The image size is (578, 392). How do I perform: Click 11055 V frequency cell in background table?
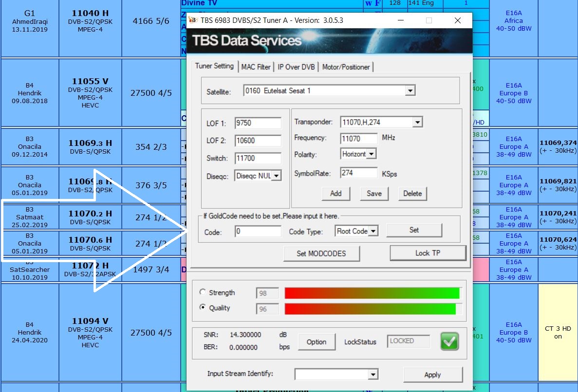[x=90, y=93]
